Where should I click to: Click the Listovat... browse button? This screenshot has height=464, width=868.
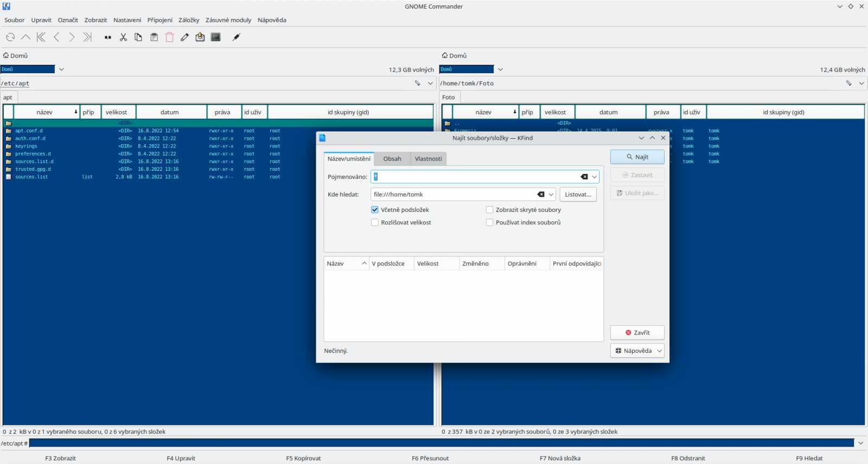coord(578,195)
